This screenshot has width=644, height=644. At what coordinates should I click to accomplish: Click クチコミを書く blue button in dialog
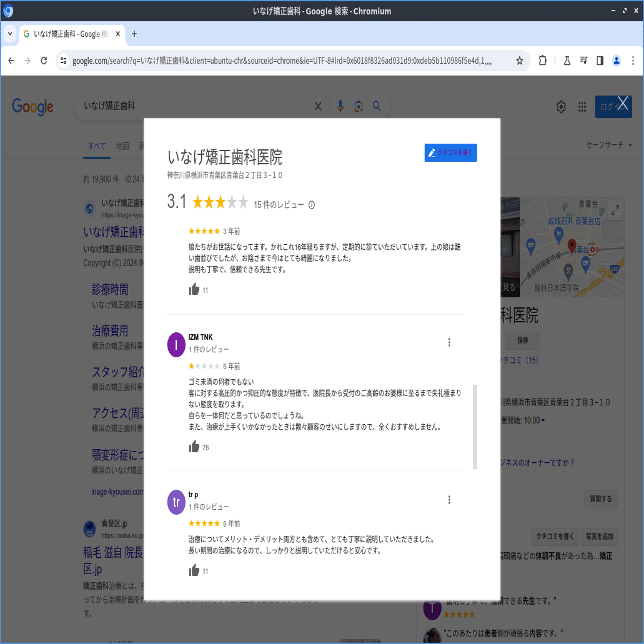click(x=450, y=152)
